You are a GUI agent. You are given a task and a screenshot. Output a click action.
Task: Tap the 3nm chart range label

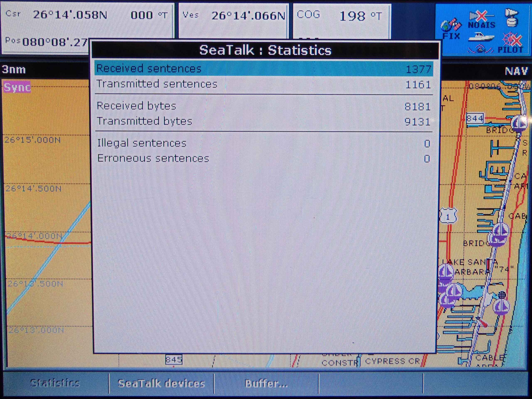click(x=14, y=70)
